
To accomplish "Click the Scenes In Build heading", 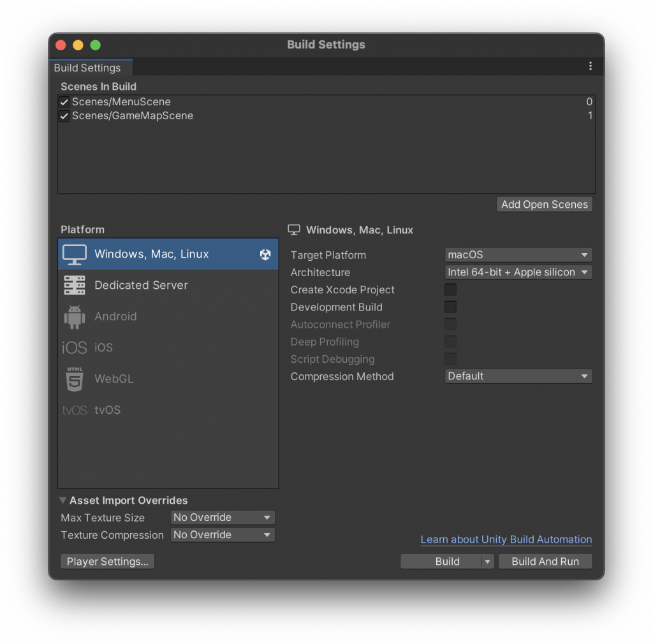I will point(98,87).
